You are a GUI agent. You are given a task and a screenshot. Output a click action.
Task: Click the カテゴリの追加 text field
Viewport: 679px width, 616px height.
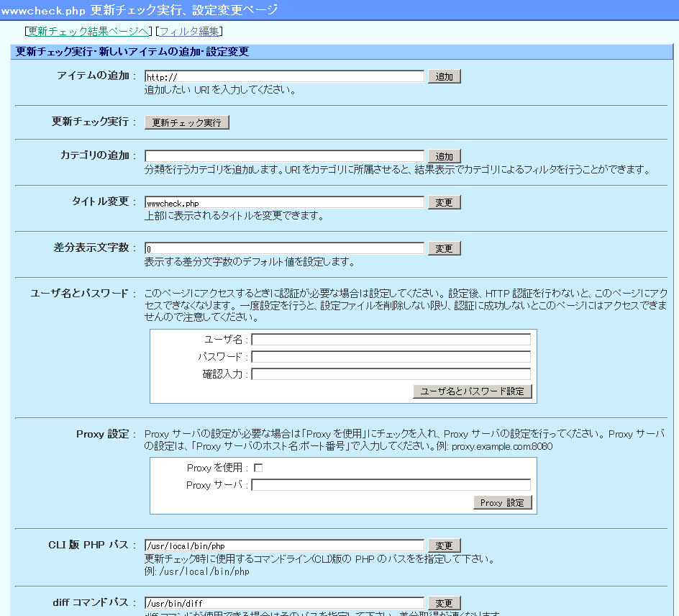point(285,156)
